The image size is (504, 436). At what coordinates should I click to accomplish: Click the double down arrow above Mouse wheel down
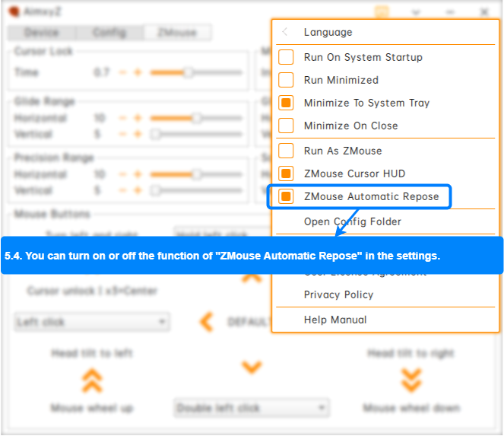411,379
